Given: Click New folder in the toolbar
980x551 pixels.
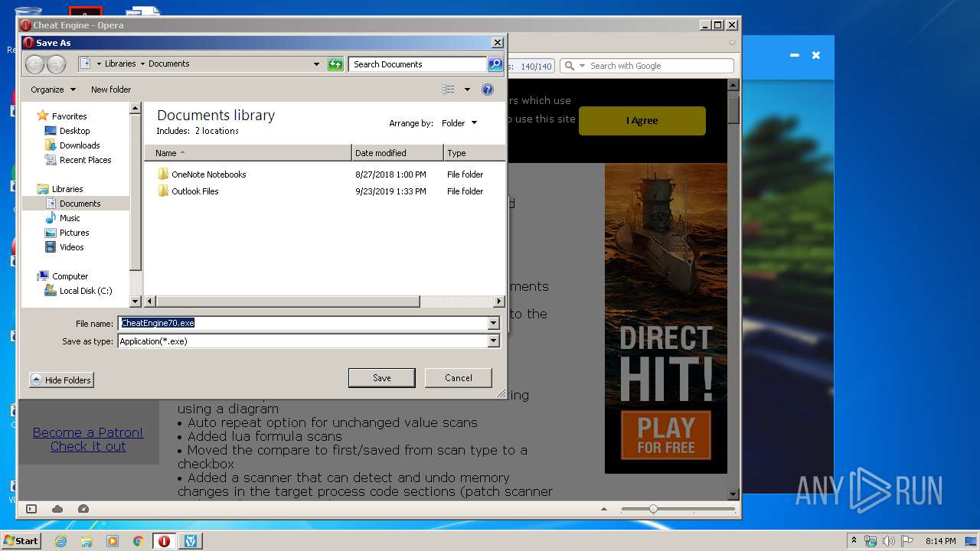Looking at the screenshot, I should (111, 90).
